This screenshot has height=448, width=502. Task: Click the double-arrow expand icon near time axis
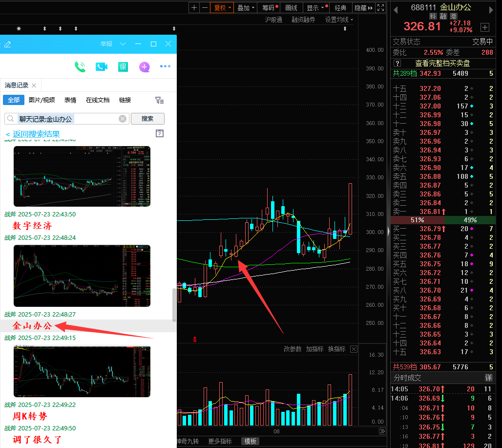tap(382, 431)
